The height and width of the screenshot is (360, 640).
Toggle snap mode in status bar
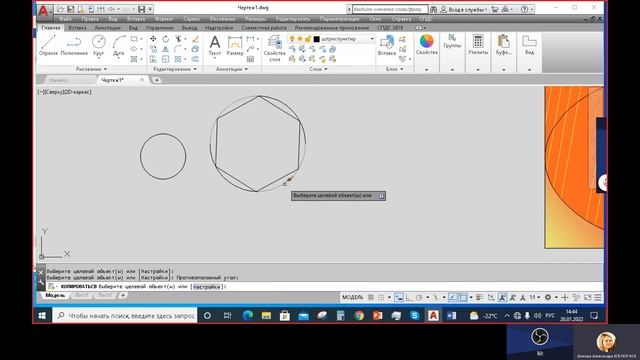(381, 298)
